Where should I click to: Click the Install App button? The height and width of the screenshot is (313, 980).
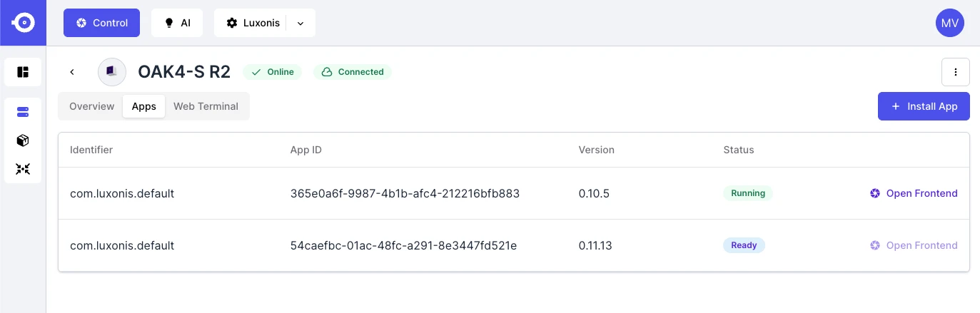(x=924, y=106)
